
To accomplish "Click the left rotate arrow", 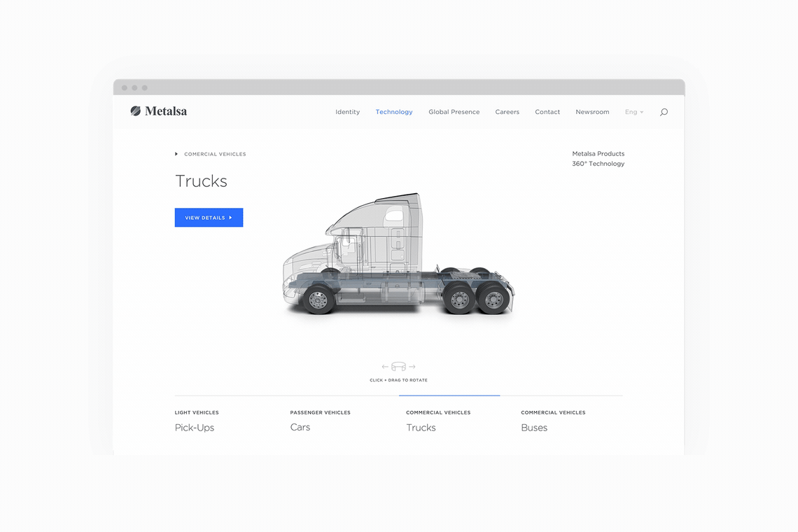I will click(385, 367).
